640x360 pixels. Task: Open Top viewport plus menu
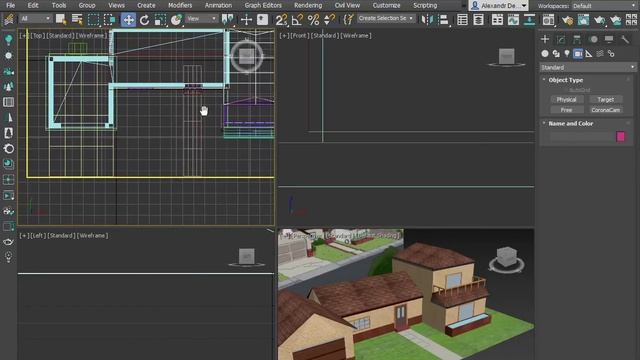click(x=24, y=36)
